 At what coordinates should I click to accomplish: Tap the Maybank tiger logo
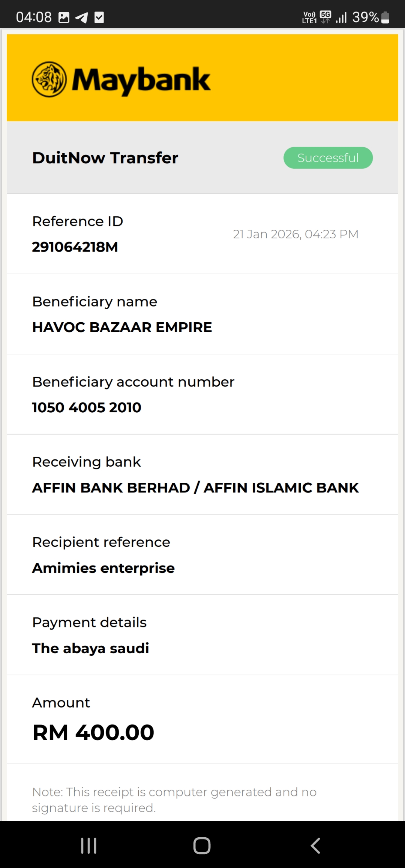(x=49, y=79)
